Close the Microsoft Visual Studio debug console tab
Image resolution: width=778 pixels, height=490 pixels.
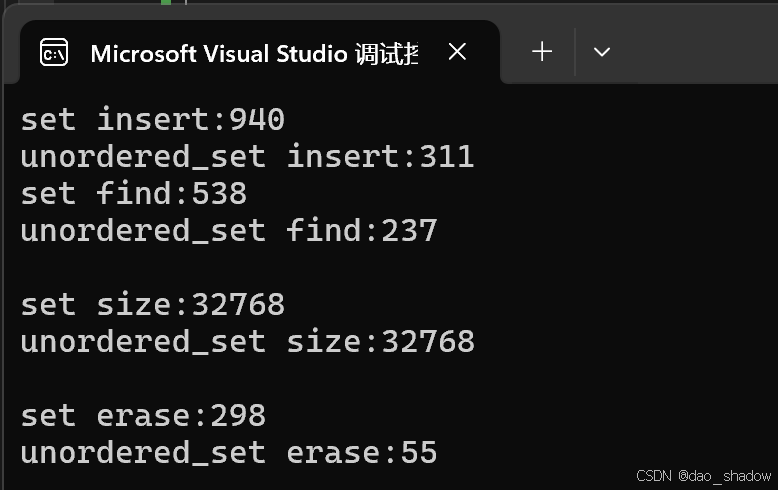coord(457,52)
